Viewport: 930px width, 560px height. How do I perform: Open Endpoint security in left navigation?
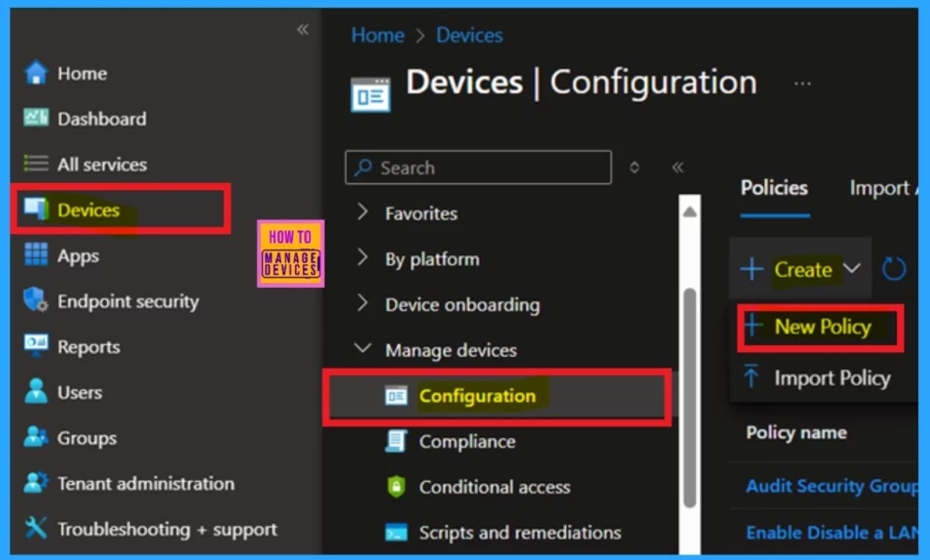(x=128, y=301)
